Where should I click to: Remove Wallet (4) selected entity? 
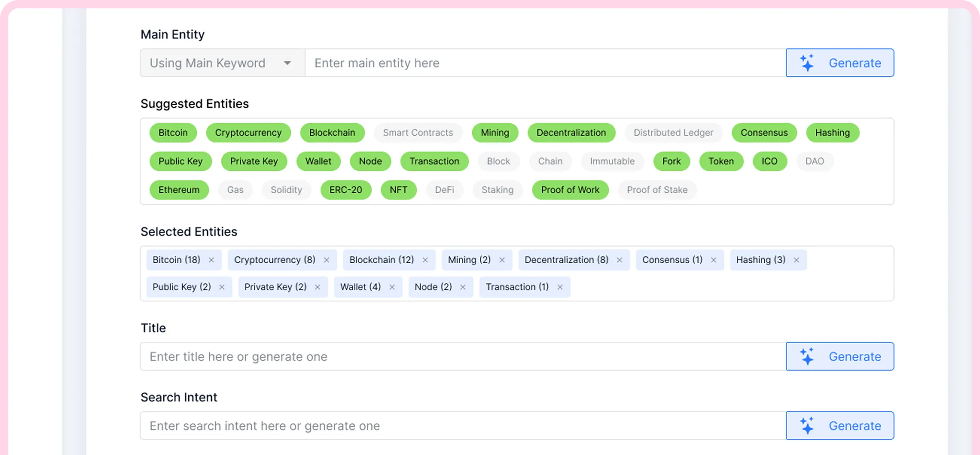pyautogui.click(x=392, y=287)
